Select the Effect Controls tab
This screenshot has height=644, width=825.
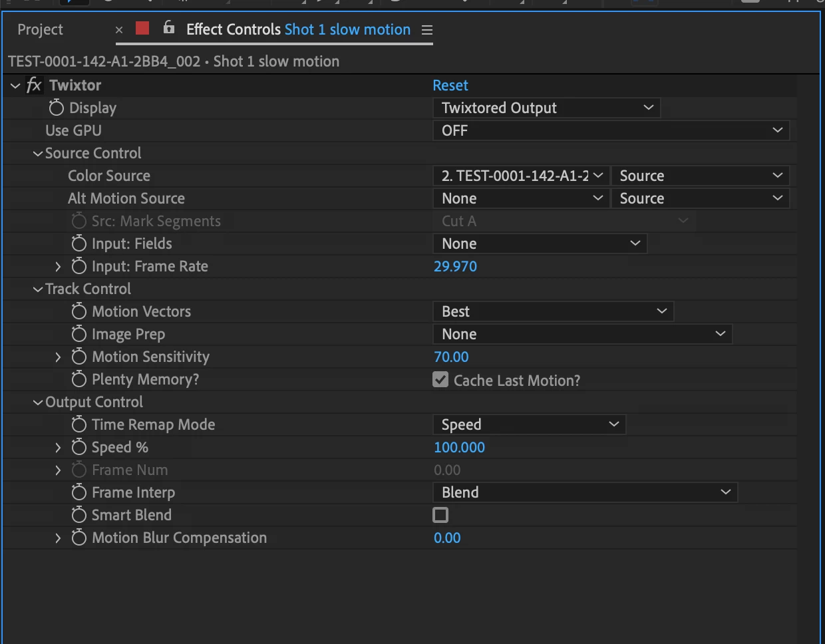click(x=298, y=30)
